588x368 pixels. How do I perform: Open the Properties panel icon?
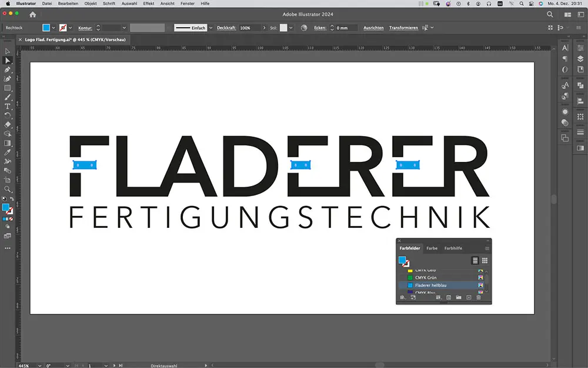click(580, 48)
